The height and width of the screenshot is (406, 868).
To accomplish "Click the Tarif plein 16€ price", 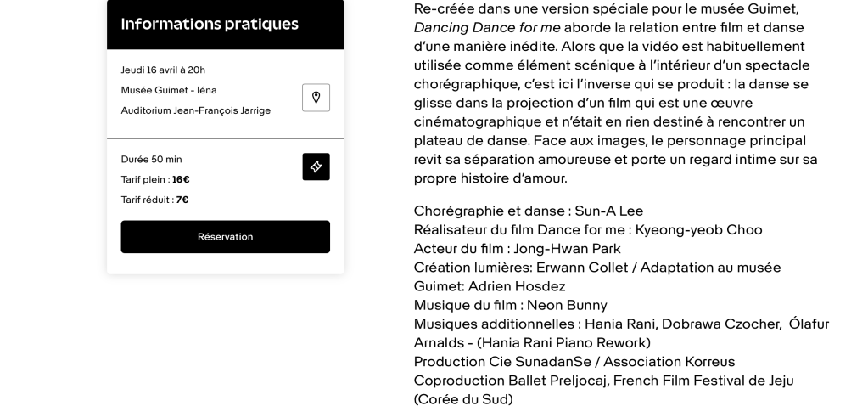I will [155, 179].
